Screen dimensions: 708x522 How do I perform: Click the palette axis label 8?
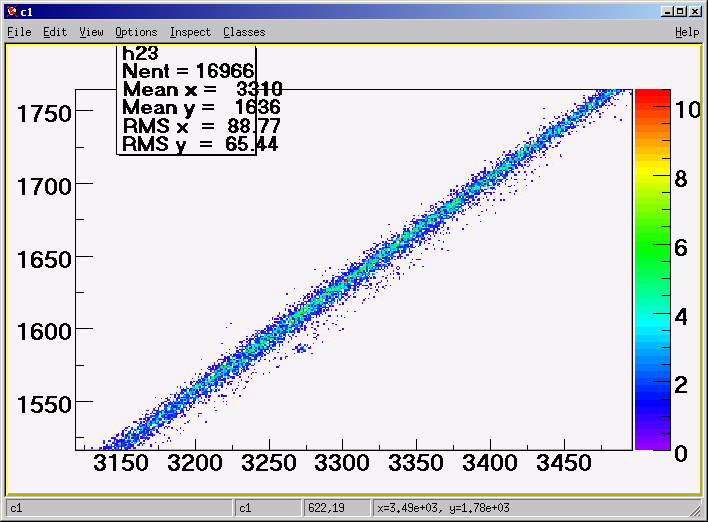681,179
